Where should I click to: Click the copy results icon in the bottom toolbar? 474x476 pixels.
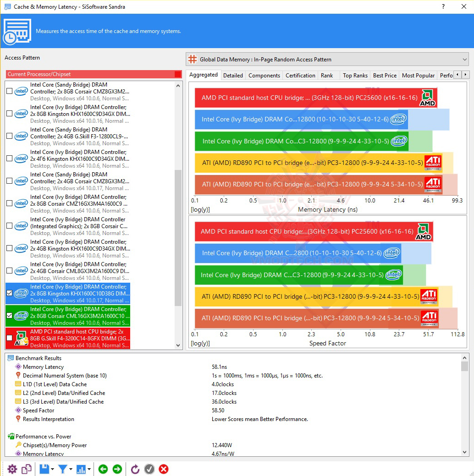(x=27, y=469)
